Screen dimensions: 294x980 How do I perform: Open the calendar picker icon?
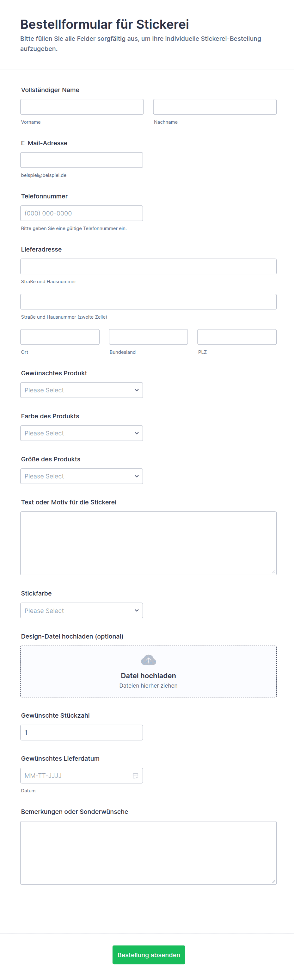tap(135, 775)
